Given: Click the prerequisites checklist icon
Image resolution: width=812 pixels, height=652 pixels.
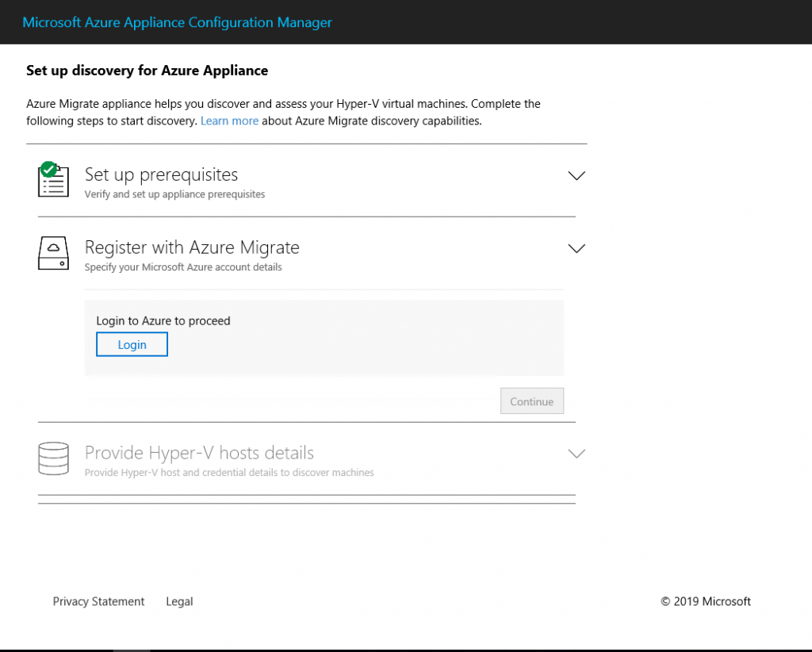Looking at the screenshot, I should (x=53, y=179).
